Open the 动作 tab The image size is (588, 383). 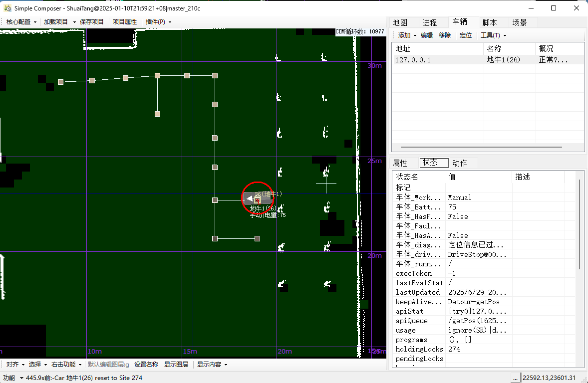(459, 163)
